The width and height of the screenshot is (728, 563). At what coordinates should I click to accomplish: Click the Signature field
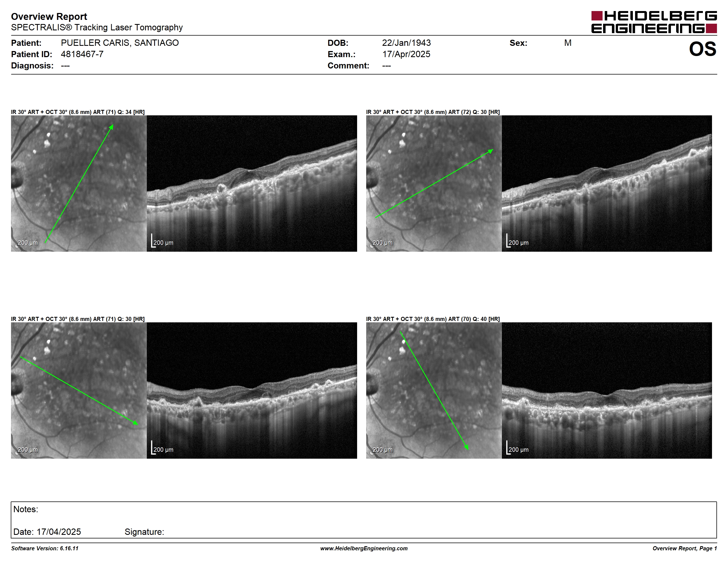pos(144,532)
